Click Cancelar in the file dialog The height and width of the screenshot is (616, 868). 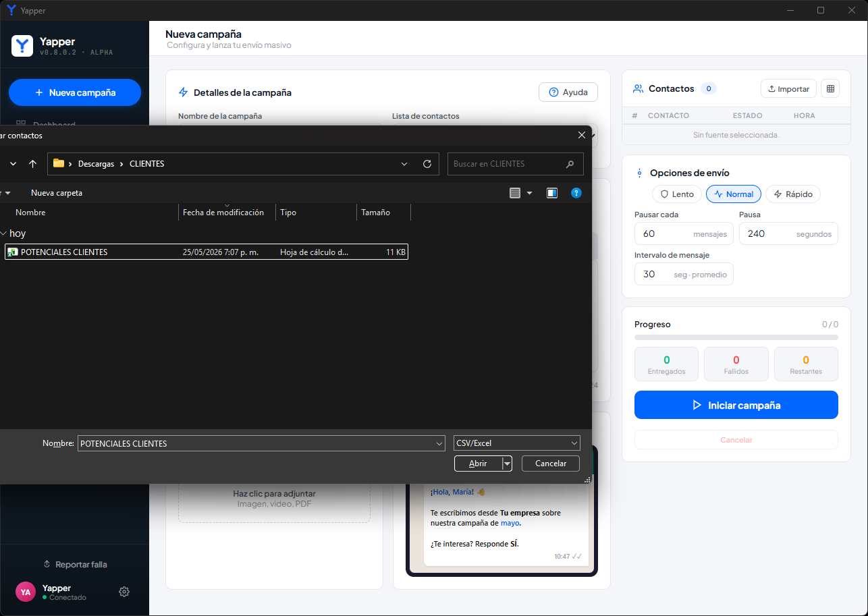(551, 464)
